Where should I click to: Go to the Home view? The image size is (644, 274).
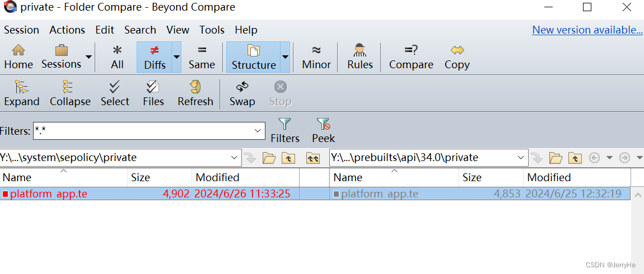(18, 57)
